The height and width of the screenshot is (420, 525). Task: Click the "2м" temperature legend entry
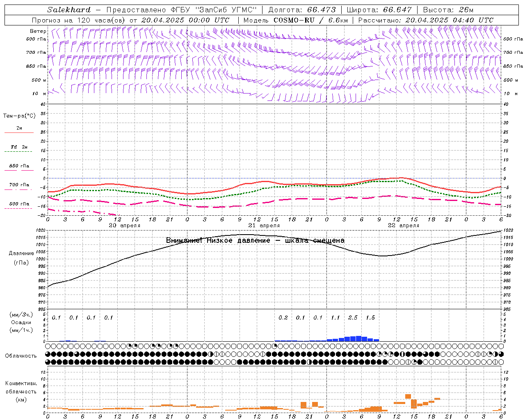(x=19, y=128)
